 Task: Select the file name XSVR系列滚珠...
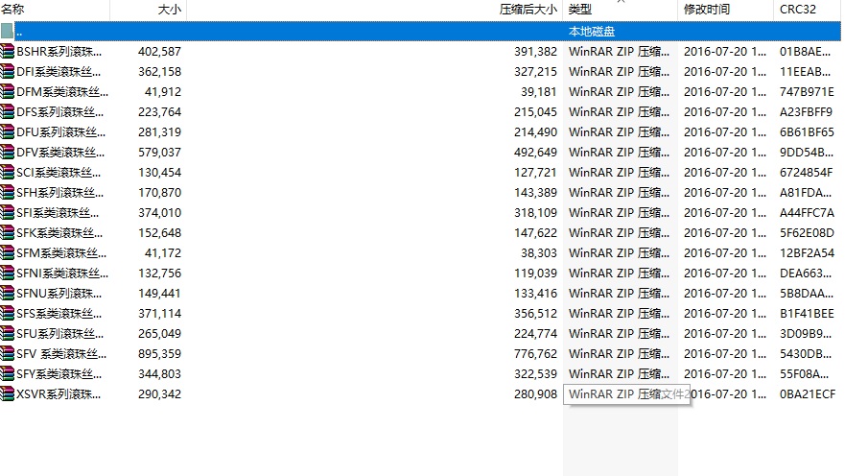(59, 394)
